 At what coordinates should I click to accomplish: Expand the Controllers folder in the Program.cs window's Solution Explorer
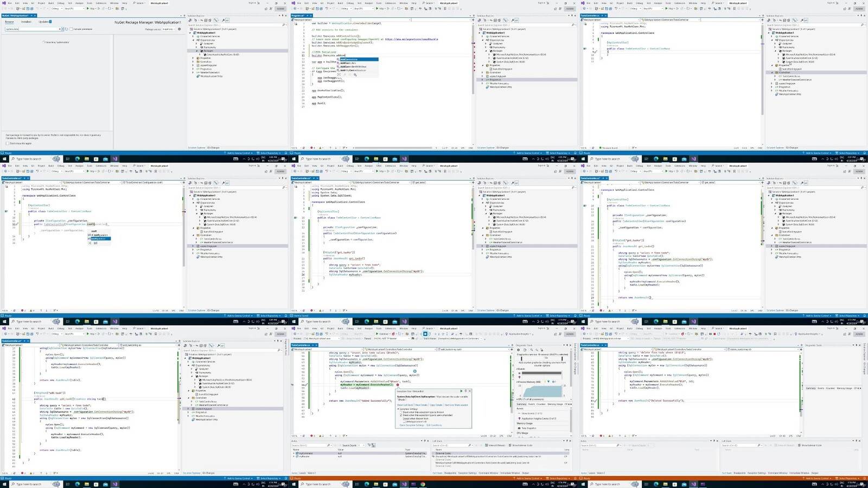tap(483, 73)
